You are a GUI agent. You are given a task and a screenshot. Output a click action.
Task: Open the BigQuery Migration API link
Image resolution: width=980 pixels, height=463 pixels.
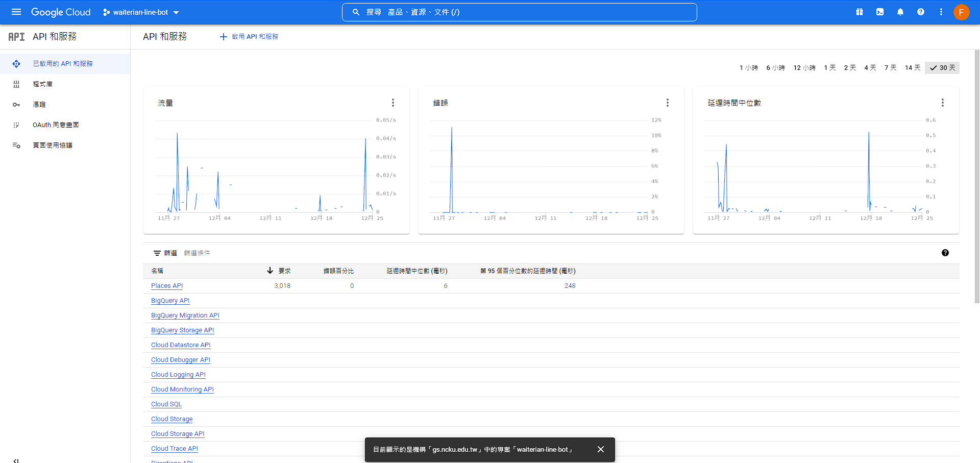tap(185, 315)
